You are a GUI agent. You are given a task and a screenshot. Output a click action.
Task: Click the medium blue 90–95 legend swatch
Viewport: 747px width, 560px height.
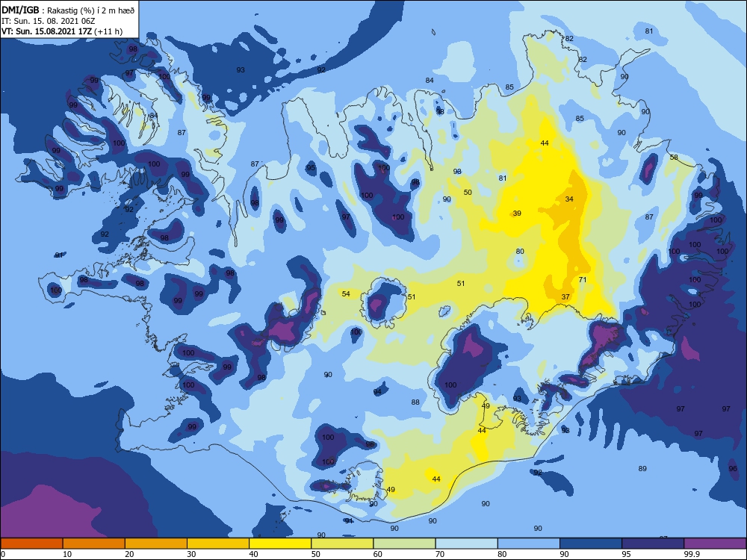click(x=591, y=544)
